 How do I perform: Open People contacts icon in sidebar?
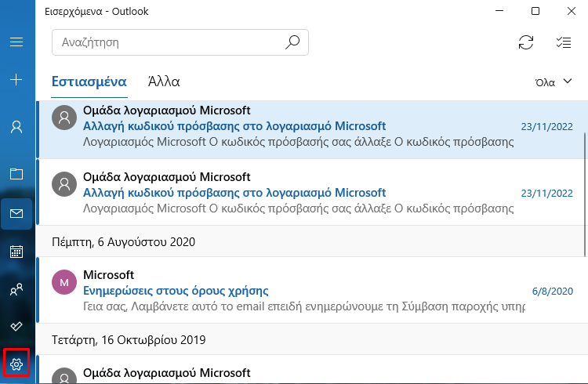pos(16,289)
